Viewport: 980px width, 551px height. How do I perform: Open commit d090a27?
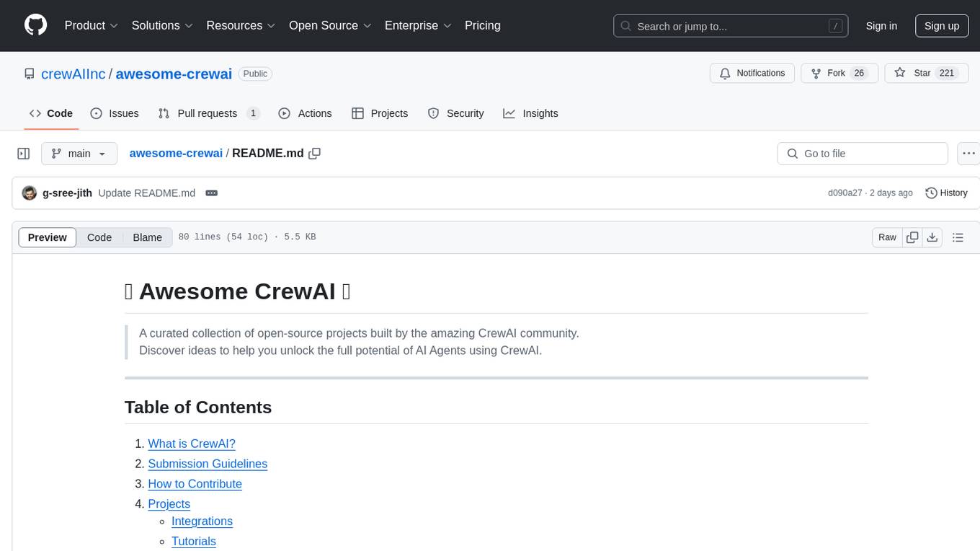point(845,193)
